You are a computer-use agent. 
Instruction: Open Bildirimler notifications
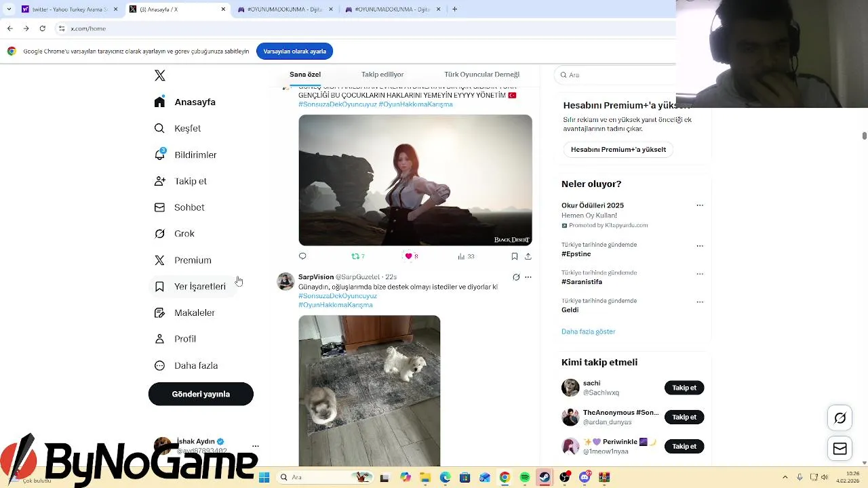(x=186, y=155)
